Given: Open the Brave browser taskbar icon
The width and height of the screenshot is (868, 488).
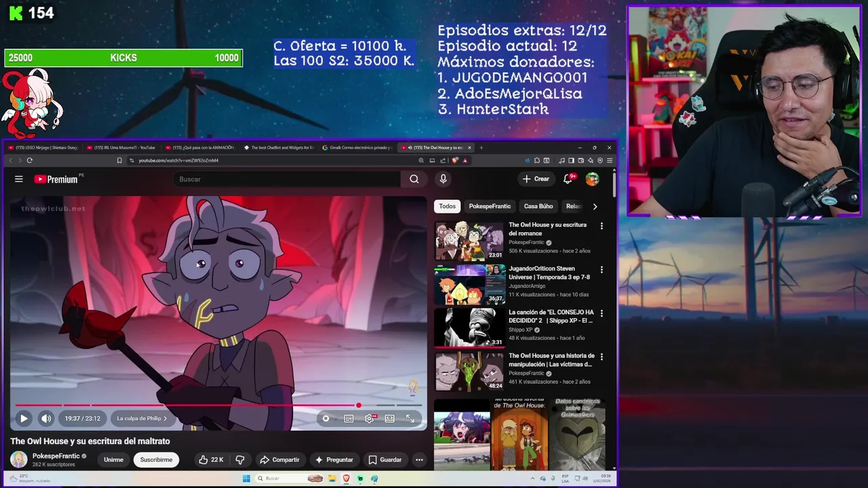Looking at the screenshot, I should tap(347, 479).
